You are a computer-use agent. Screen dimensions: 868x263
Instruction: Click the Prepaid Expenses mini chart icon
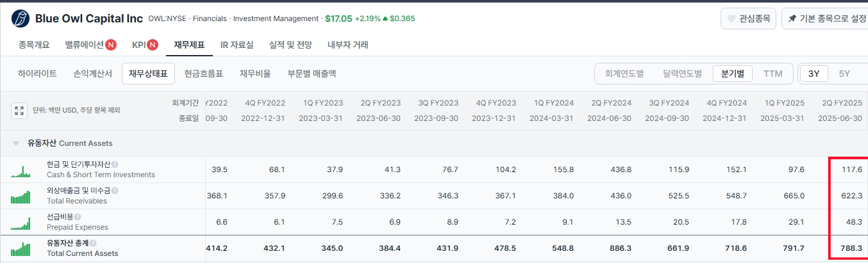21,223
